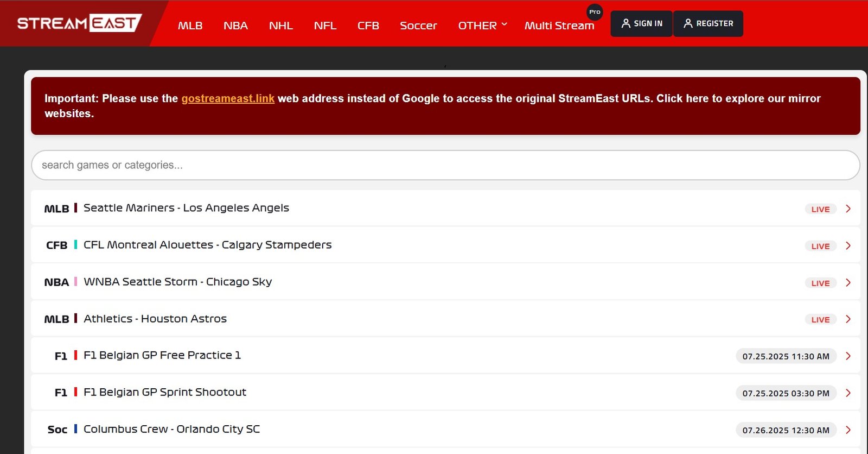The width and height of the screenshot is (868, 454).
Task: Open Athletics - Houston Astros game
Action: point(445,319)
